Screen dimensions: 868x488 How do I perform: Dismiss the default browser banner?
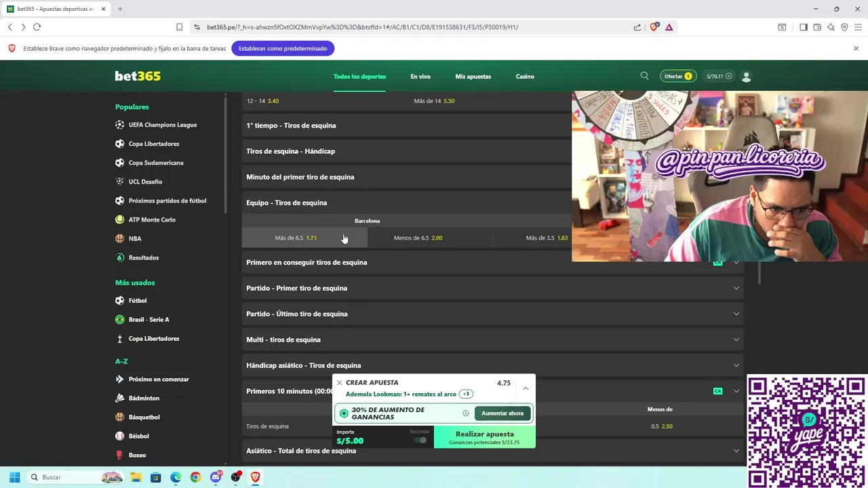point(856,48)
